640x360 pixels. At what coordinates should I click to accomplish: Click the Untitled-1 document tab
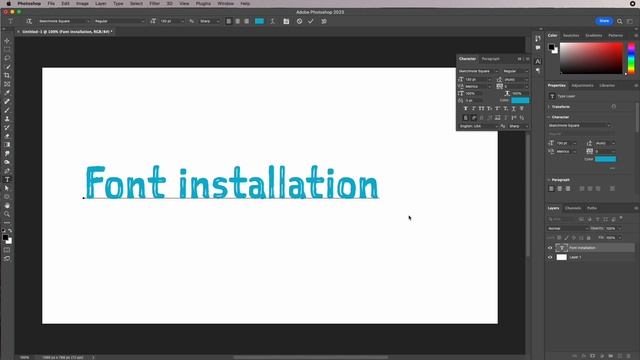67,31
